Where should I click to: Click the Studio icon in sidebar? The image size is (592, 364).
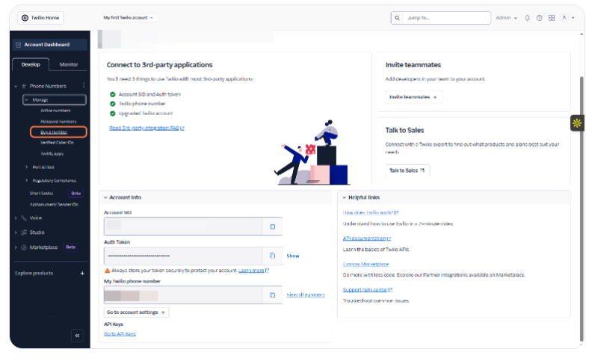(24, 232)
